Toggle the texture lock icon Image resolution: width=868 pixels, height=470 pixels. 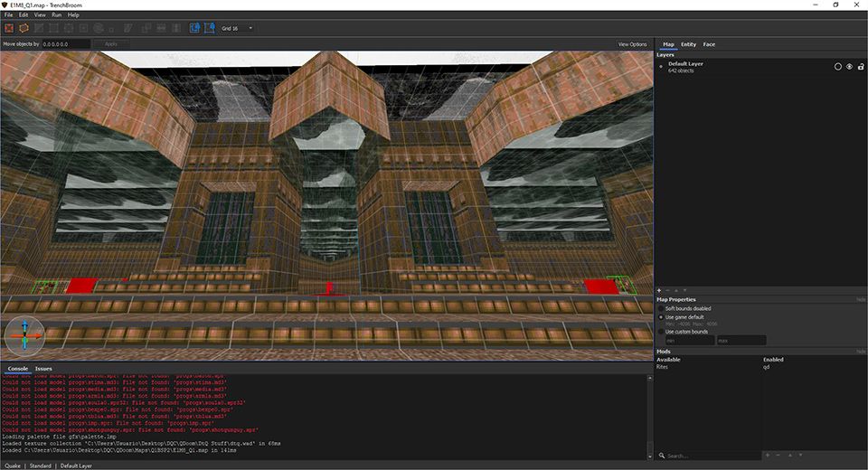tap(194, 28)
